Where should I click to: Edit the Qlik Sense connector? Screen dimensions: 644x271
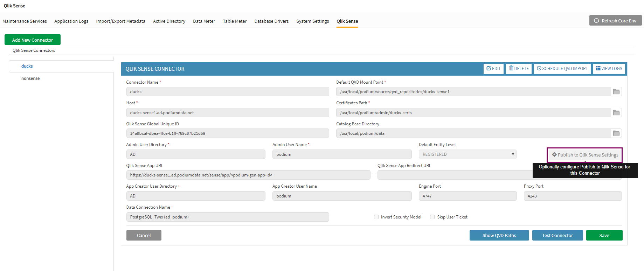(x=493, y=69)
